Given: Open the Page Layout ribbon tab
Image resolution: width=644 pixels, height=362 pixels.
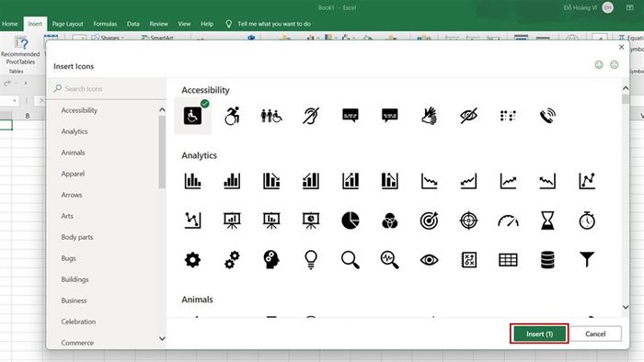Looking at the screenshot, I should tap(68, 24).
